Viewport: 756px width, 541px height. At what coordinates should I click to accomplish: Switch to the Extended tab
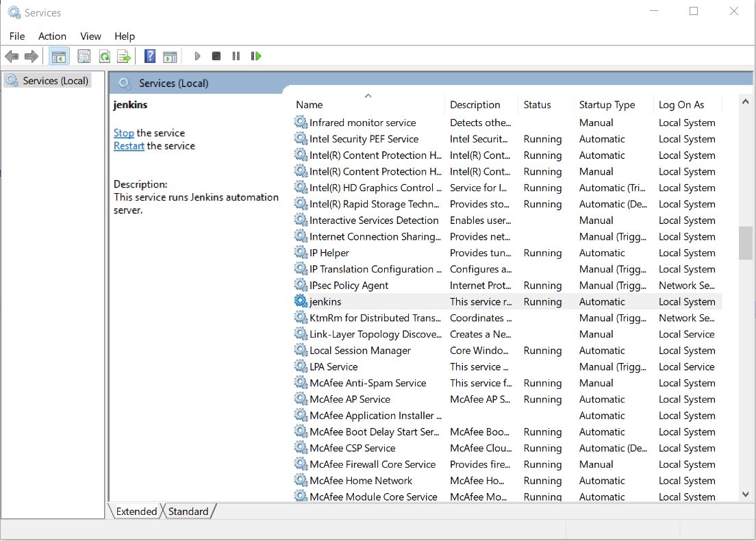136,511
